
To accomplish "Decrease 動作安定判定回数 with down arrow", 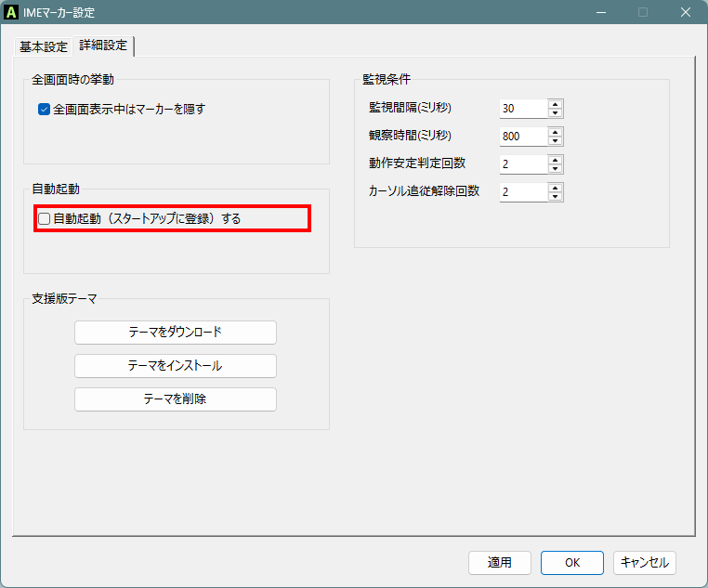I will pyautogui.click(x=556, y=169).
